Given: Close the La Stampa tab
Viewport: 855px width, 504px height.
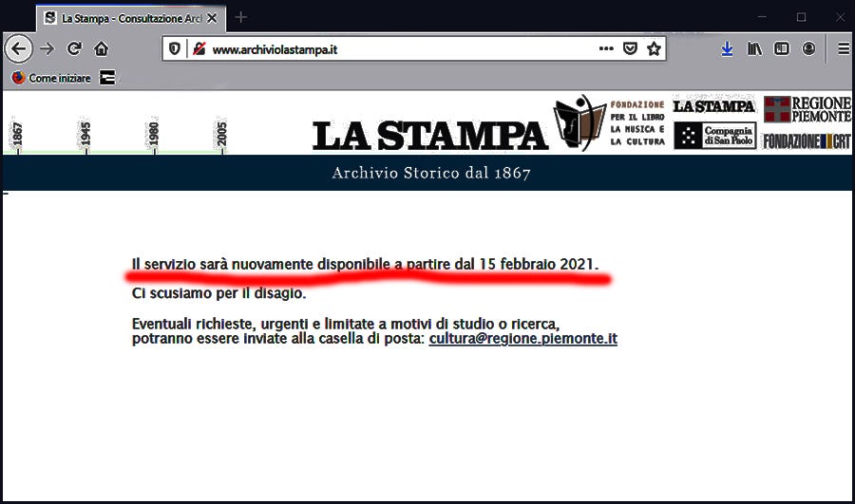Looking at the screenshot, I should [x=212, y=19].
